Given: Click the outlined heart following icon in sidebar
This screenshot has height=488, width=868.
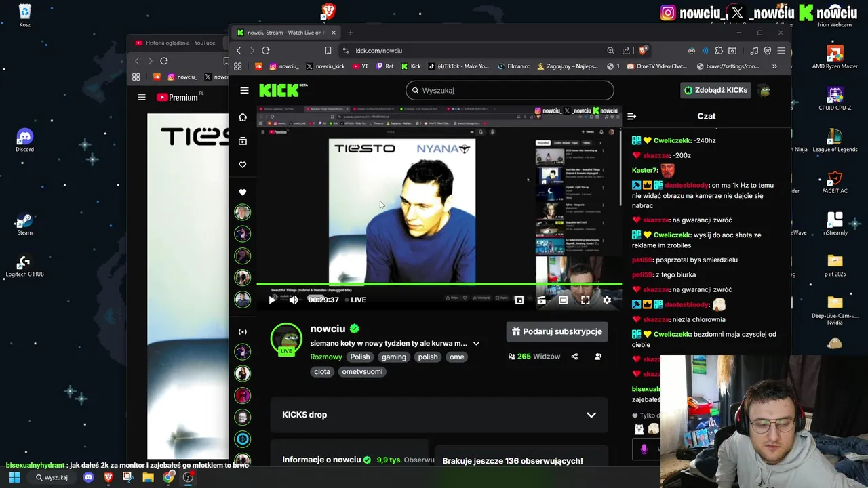Looking at the screenshot, I should (242, 165).
